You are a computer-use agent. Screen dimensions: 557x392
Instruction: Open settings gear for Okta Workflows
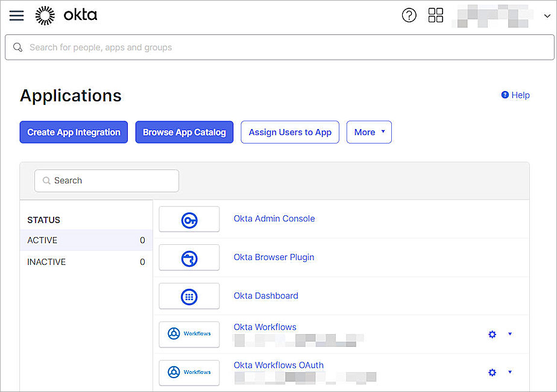[x=492, y=334]
